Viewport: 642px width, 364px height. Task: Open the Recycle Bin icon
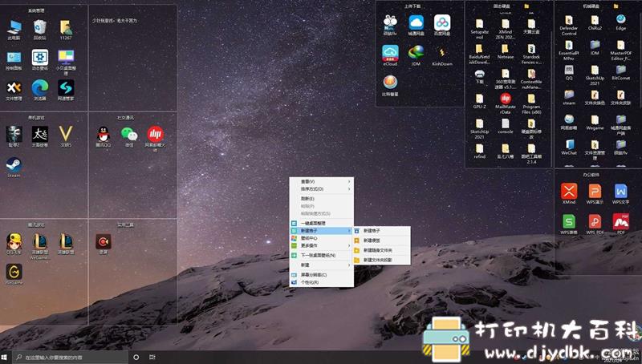point(39,30)
